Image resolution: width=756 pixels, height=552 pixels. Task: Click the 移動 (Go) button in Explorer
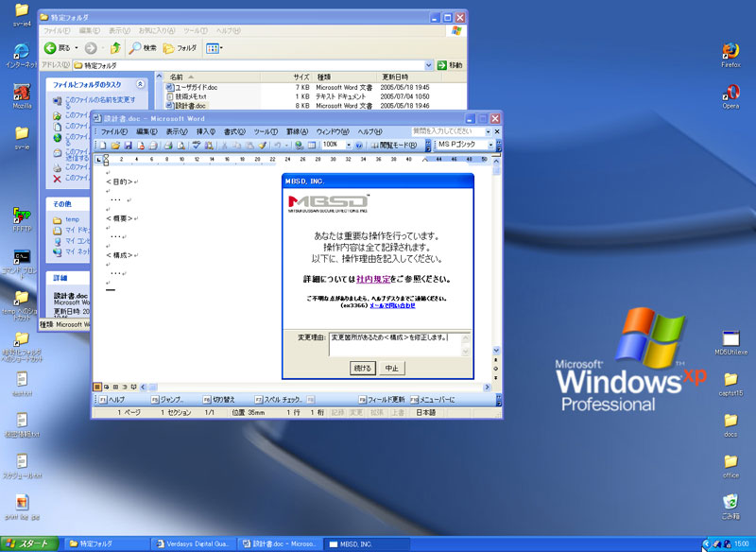click(450, 65)
